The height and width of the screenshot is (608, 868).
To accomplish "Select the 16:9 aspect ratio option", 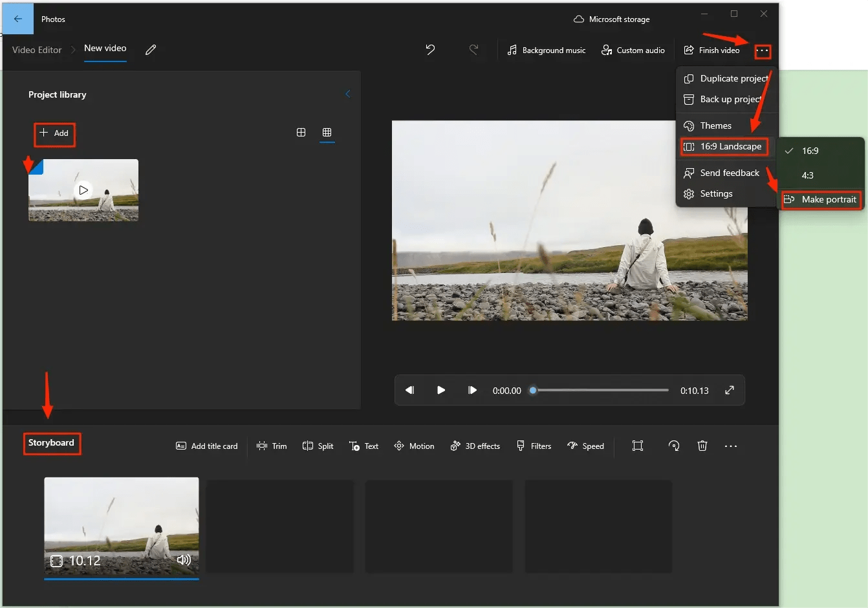I will [809, 151].
